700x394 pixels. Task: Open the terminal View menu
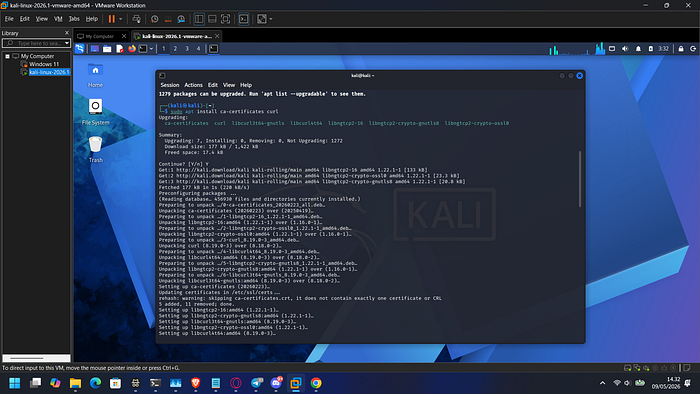pyautogui.click(x=229, y=85)
